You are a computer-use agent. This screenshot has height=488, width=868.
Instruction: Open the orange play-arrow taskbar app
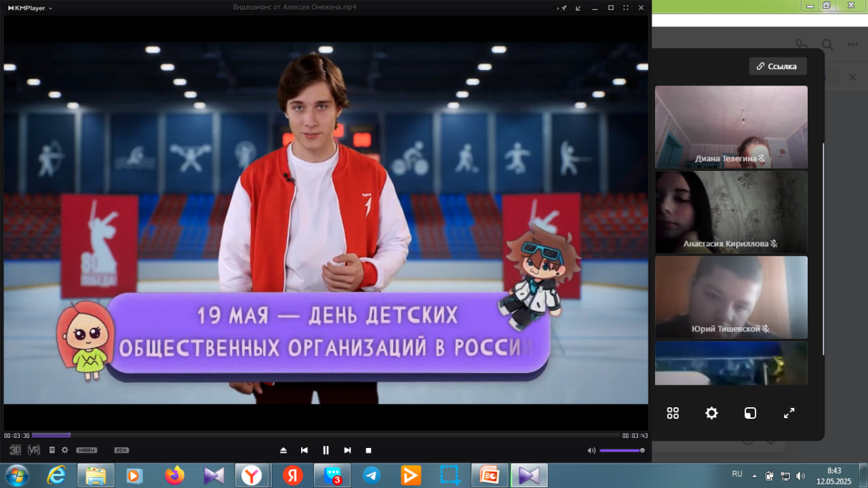click(x=411, y=475)
